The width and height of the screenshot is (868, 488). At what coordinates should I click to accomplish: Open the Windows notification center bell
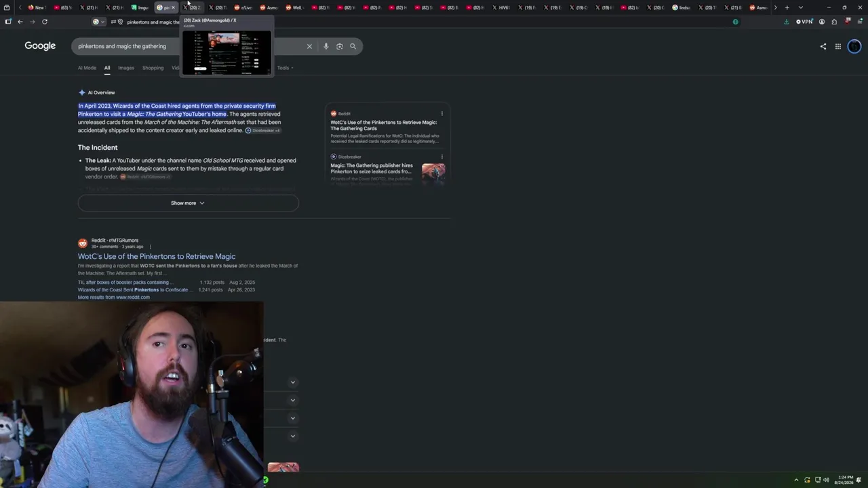(859, 480)
